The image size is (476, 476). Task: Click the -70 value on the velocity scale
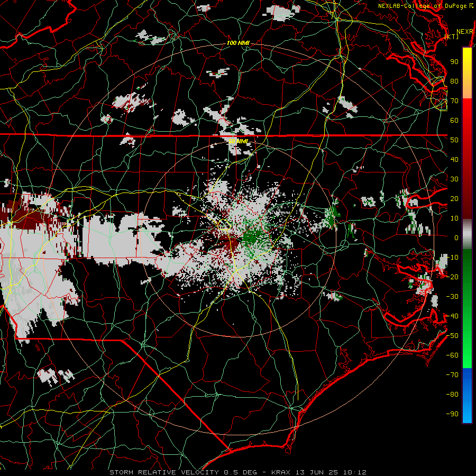pos(452,375)
